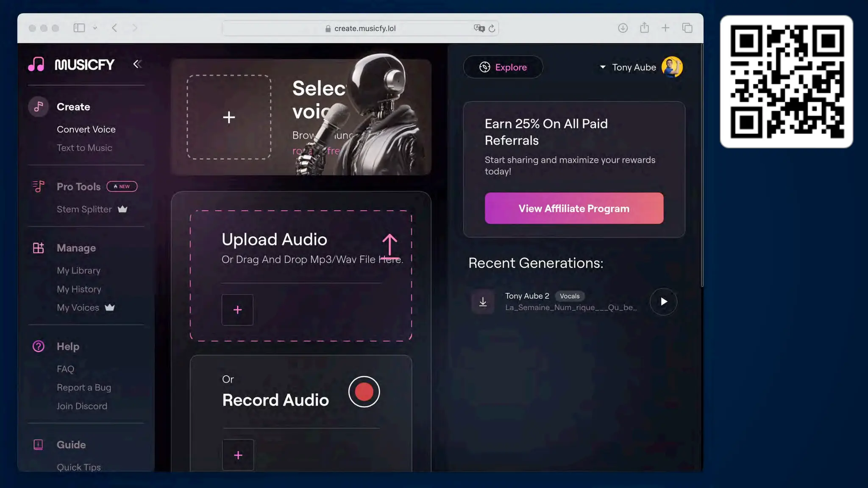868x488 pixels.
Task: Download the Tony Aube 2 generation
Action: 483,302
